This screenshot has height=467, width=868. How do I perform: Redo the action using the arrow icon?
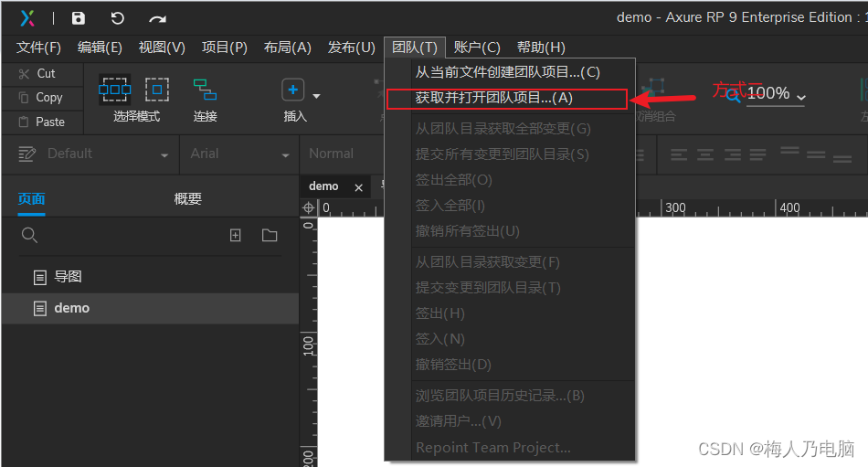158,19
